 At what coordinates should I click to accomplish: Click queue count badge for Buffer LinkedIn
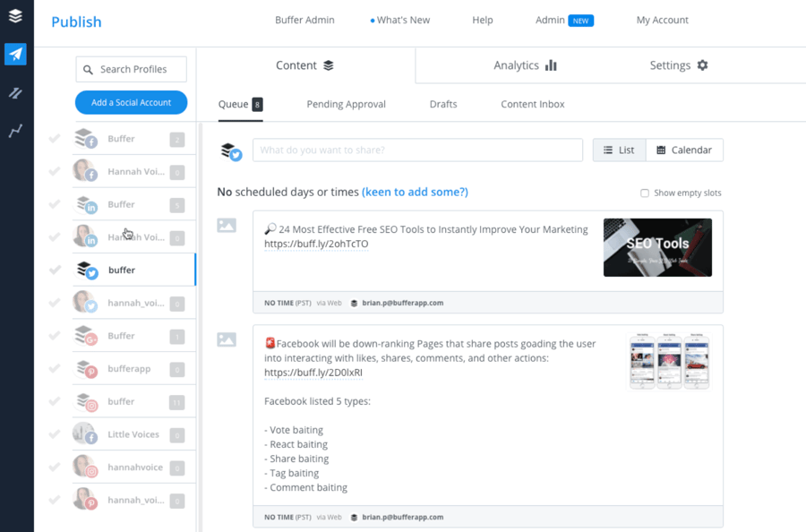[x=176, y=206]
